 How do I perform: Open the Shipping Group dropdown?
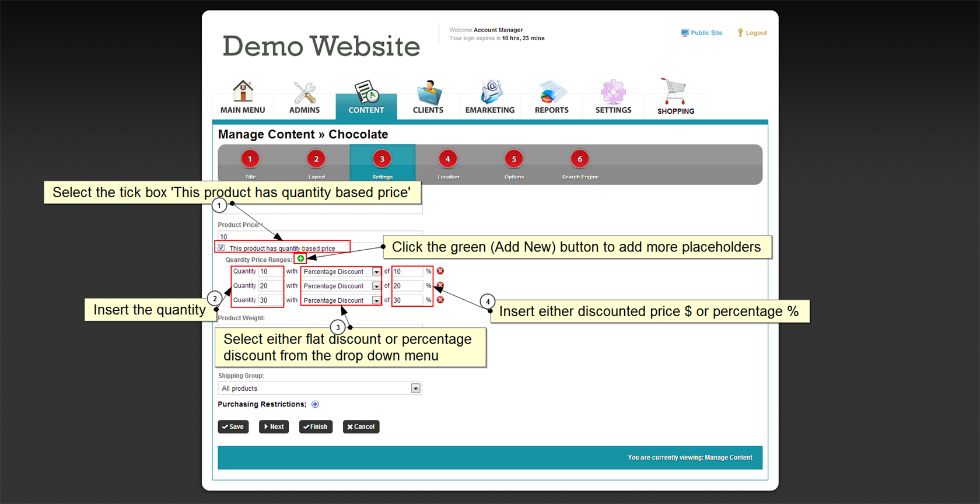tap(415, 388)
